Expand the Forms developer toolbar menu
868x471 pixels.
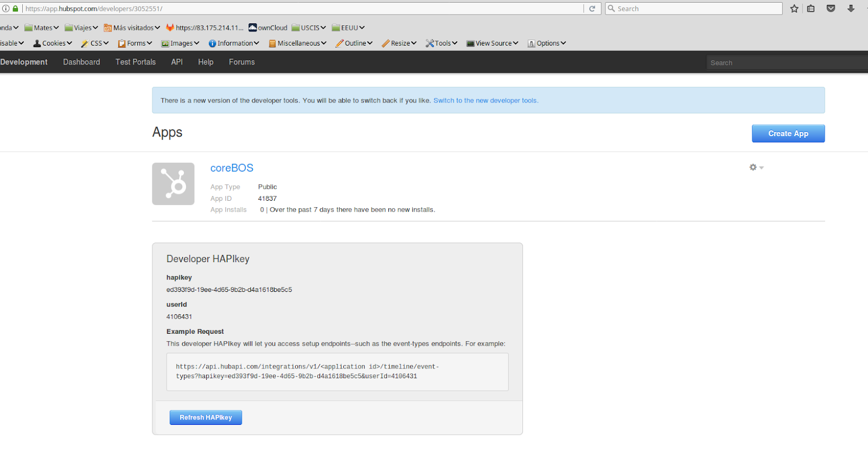(x=135, y=43)
